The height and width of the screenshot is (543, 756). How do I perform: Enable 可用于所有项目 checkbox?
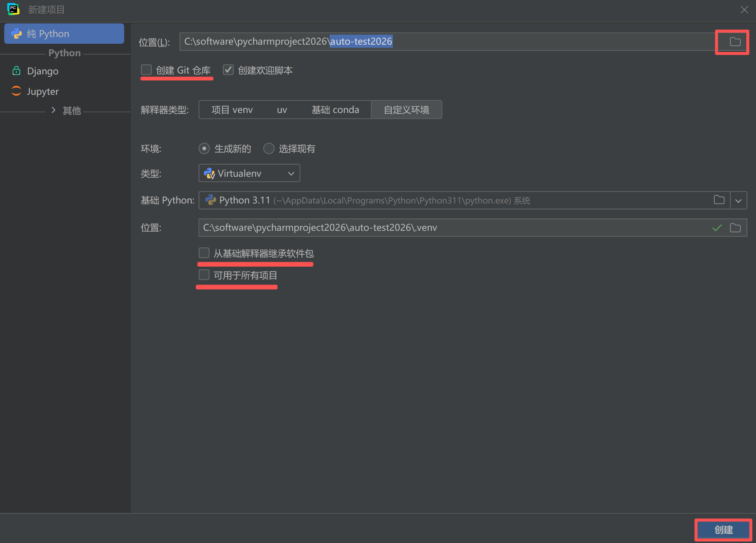[x=204, y=275]
